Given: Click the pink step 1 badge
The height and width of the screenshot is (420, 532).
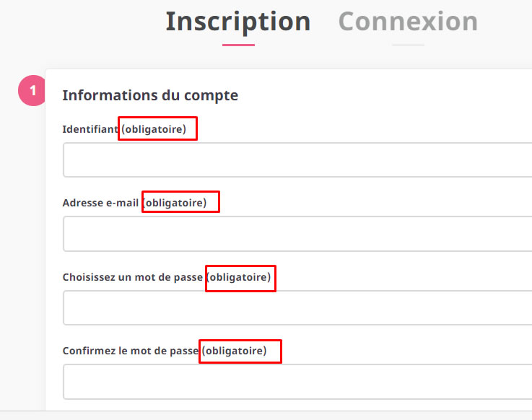Looking at the screenshot, I should point(32,92).
